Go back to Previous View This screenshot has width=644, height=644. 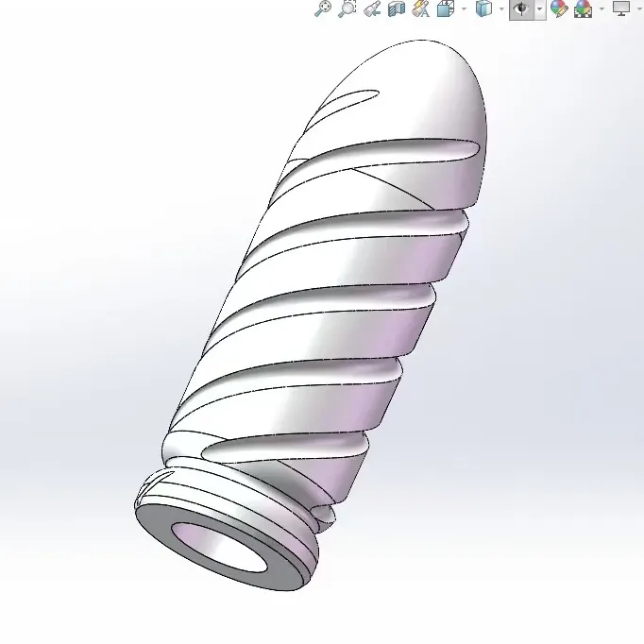tap(372, 8)
